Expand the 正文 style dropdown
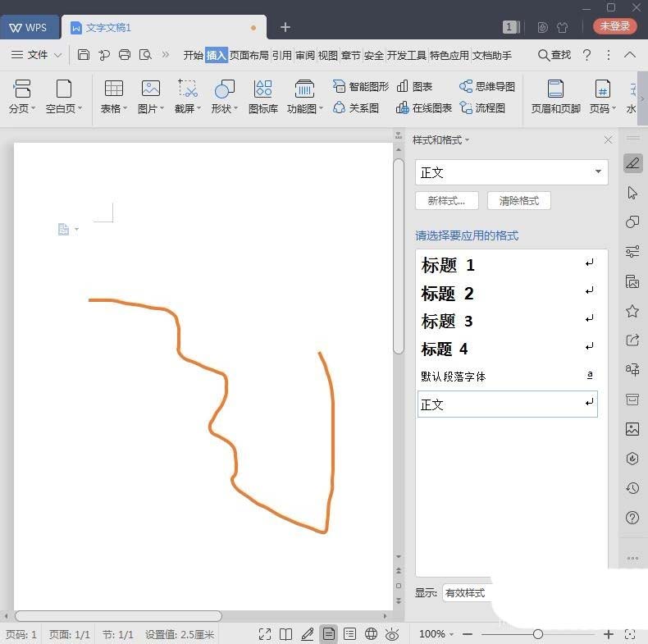648x644 pixels. [x=598, y=171]
